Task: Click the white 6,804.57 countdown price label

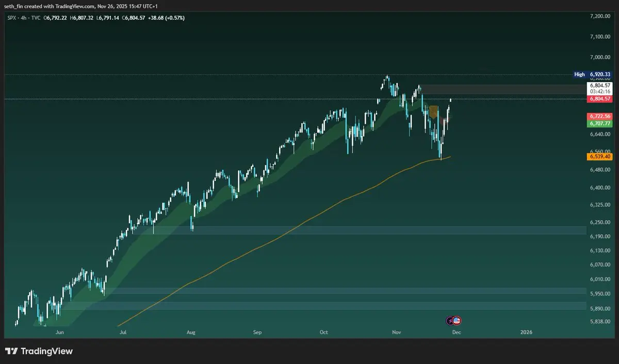Action: pyautogui.click(x=599, y=88)
